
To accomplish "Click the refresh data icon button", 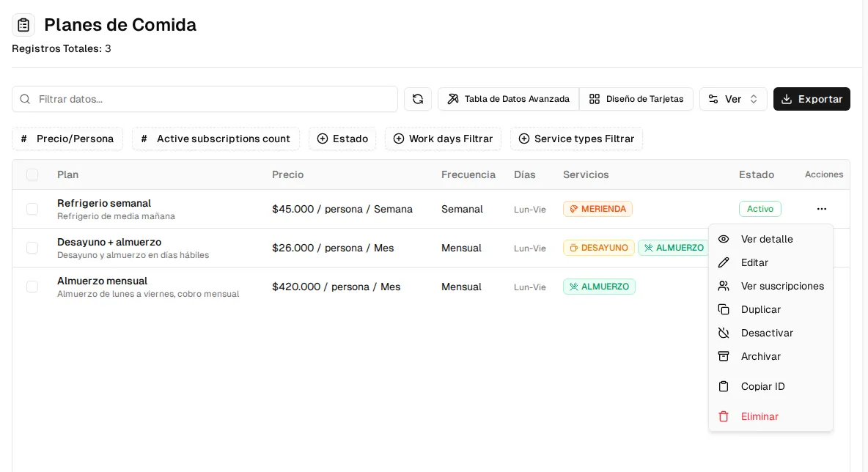I will [x=418, y=99].
